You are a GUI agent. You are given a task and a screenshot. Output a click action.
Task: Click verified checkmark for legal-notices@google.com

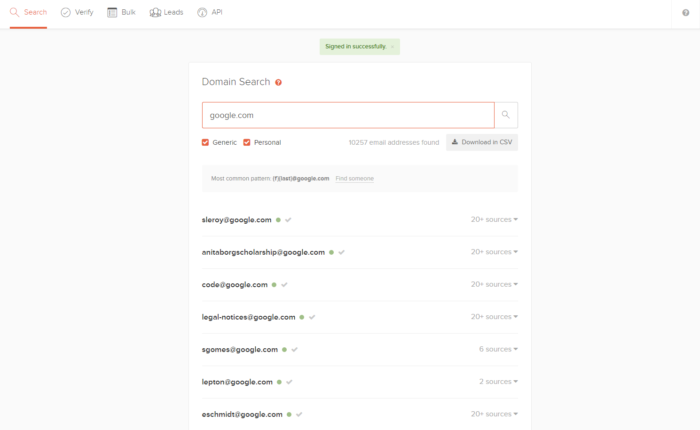(x=312, y=317)
